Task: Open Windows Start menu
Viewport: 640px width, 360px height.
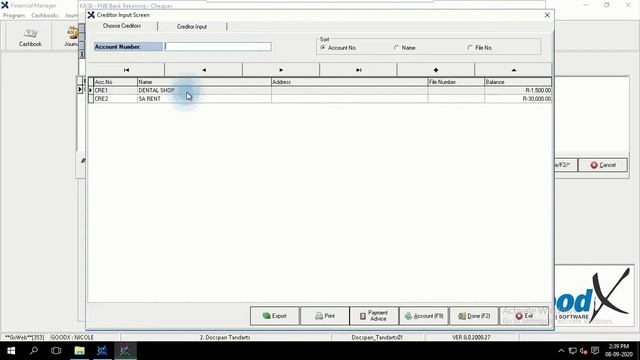Action: (11, 351)
